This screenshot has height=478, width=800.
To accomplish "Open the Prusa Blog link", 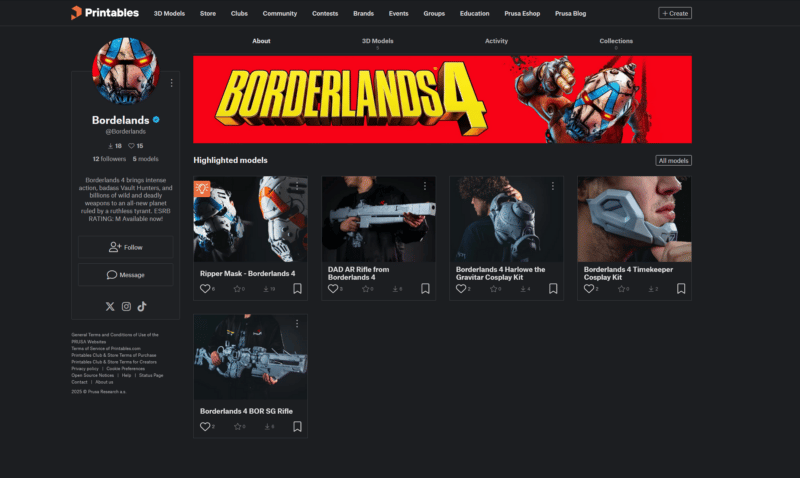I will point(570,13).
